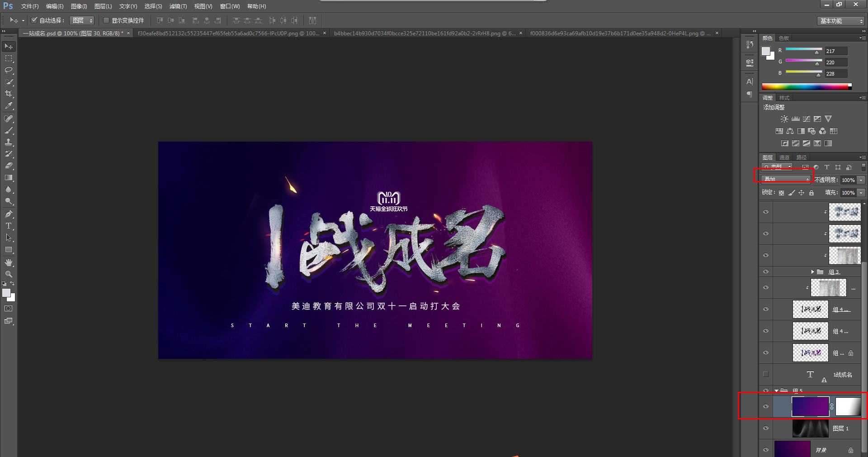Viewport: 868px width, 457px height.
Task: Click the Curves adjustment icon
Action: pyautogui.click(x=807, y=119)
